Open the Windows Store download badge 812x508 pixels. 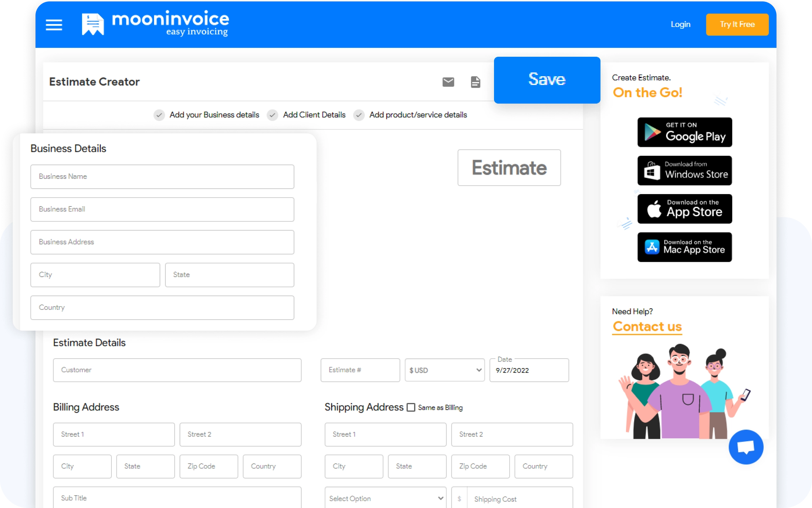tap(684, 171)
